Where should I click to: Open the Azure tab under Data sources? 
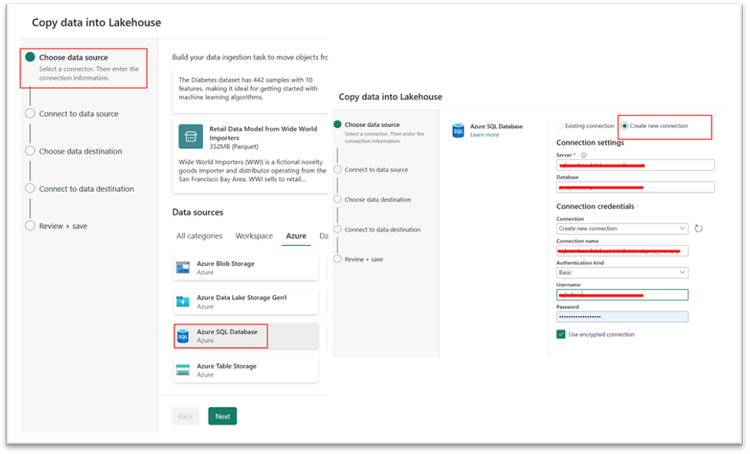coord(296,236)
